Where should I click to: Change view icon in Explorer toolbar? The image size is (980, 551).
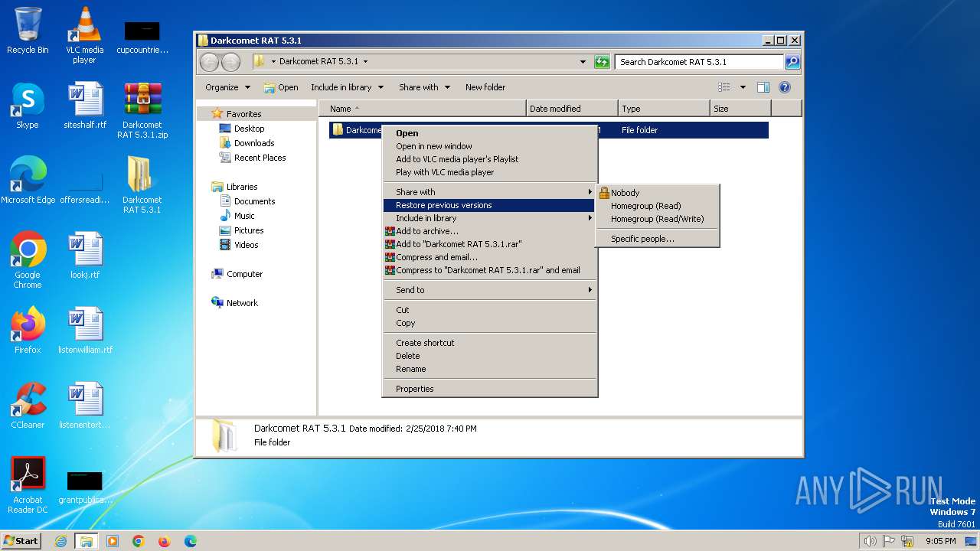(x=724, y=87)
